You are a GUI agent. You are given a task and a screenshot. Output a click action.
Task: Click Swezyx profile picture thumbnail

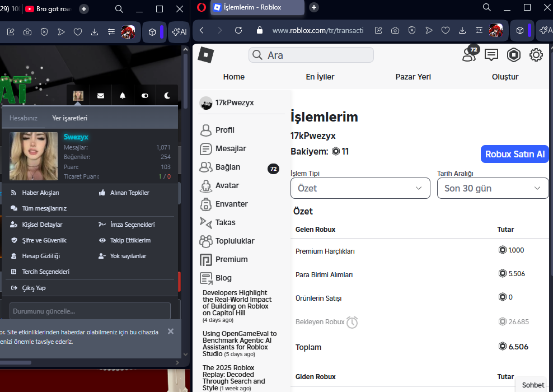pyautogui.click(x=34, y=156)
